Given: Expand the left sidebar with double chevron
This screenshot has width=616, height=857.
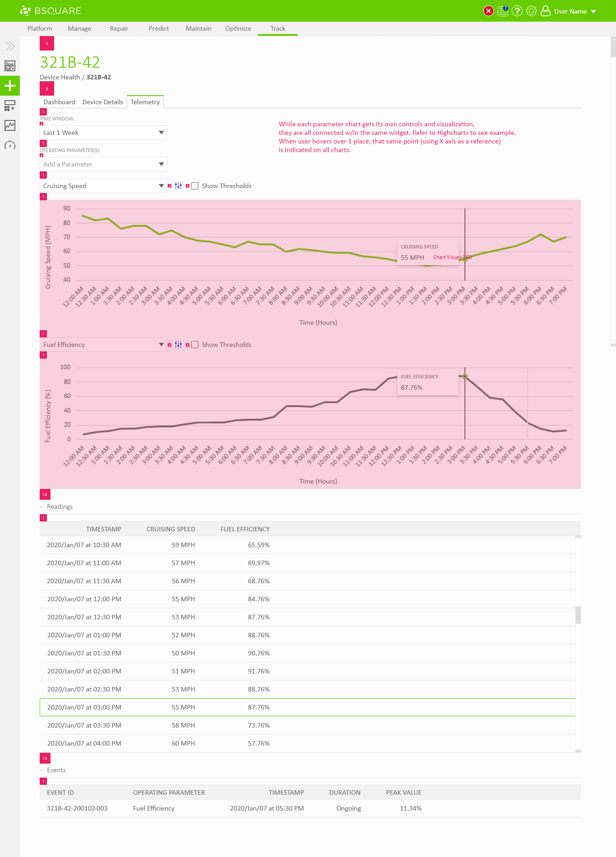Looking at the screenshot, I should (10, 46).
